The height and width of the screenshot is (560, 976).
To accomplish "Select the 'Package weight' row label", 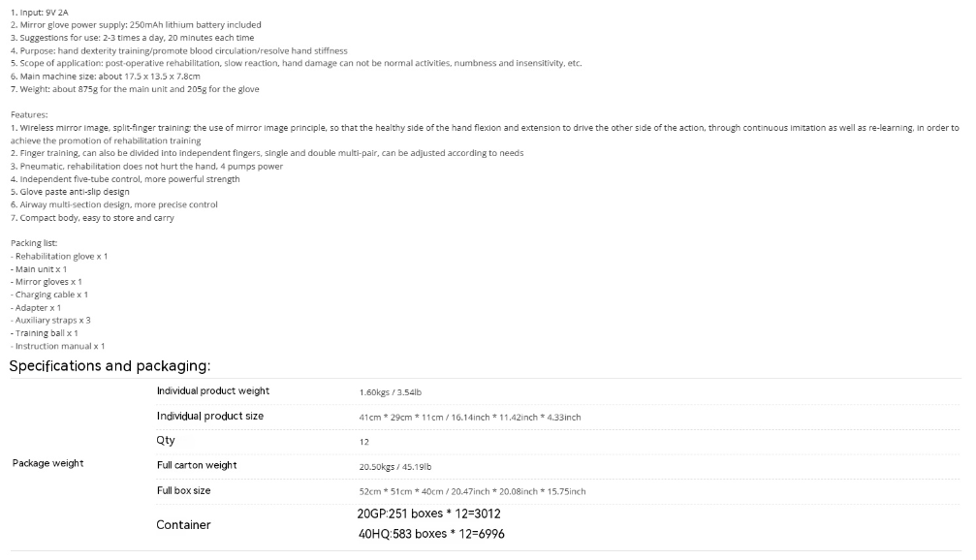I will pyautogui.click(x=47, y=463).
